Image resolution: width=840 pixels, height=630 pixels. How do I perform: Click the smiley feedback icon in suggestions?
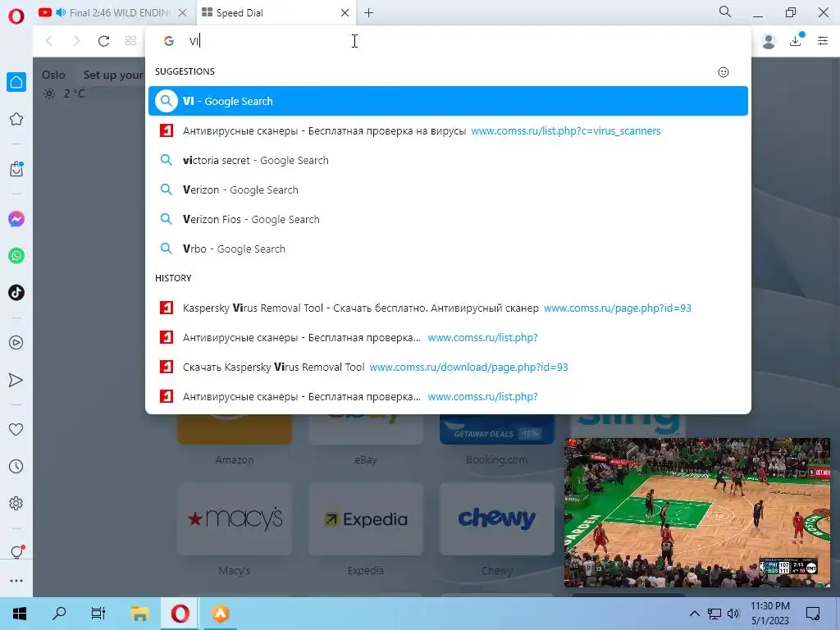[x=724, y=72]
